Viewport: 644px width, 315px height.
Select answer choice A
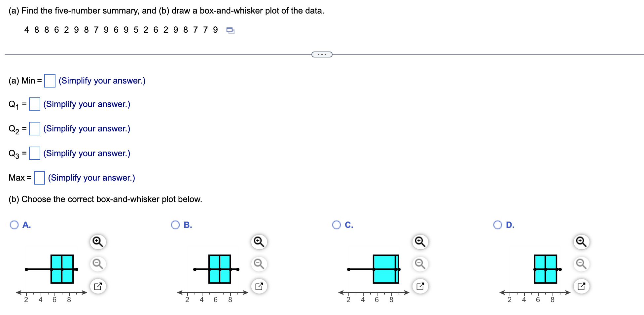(x=14, y=225)
